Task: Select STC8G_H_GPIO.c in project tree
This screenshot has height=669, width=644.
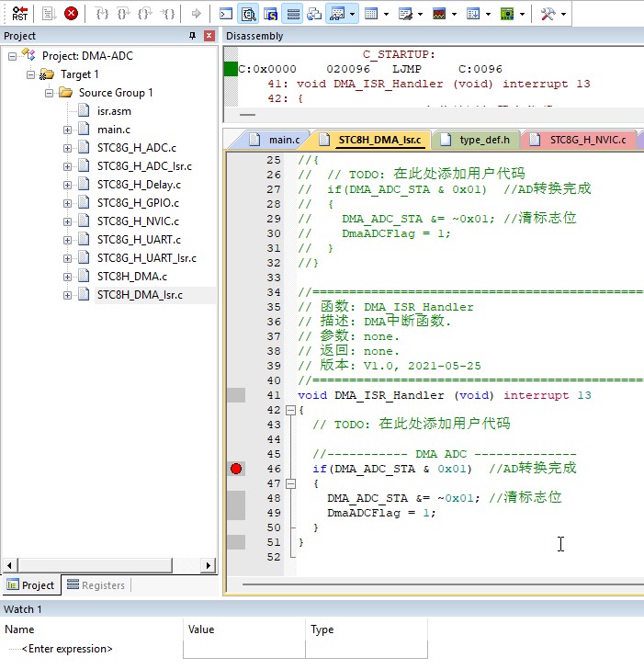Action: tap(138, 203)
